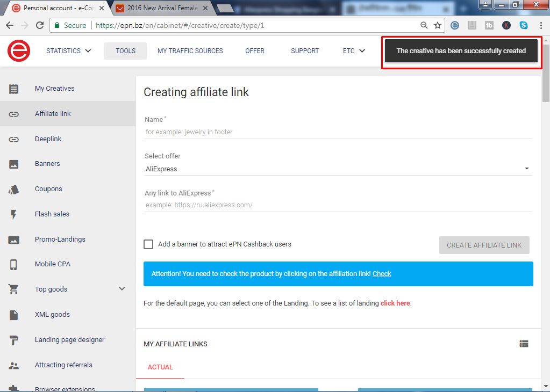Click the Skype extension icon
This screenshot has width=550, height=392.
coord(523,25)
